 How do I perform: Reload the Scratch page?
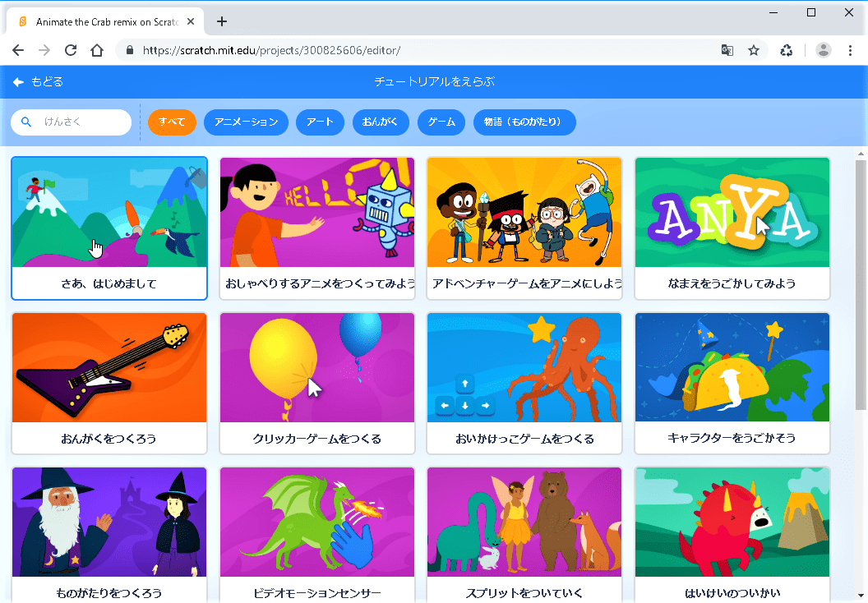[x=71, y=50]
